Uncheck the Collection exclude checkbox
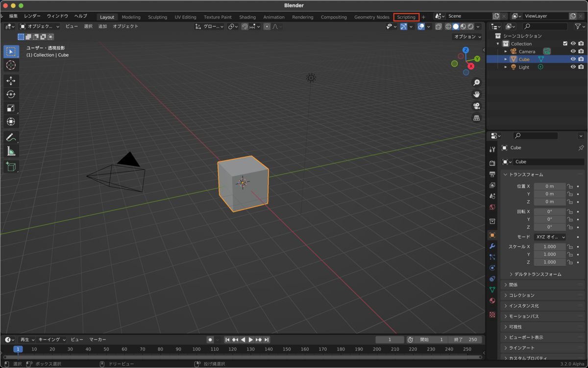Viewport: 588px width, 368px height. 565,44
